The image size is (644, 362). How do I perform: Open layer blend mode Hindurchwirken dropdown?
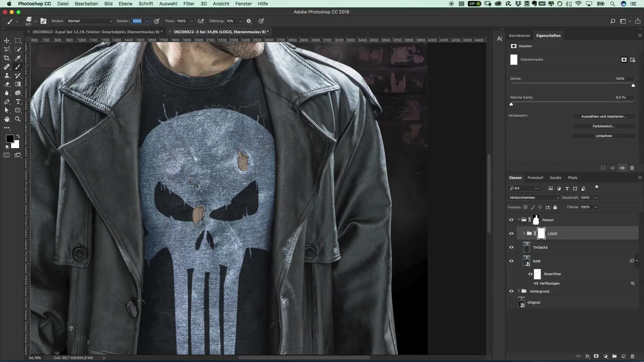point(534,198)
